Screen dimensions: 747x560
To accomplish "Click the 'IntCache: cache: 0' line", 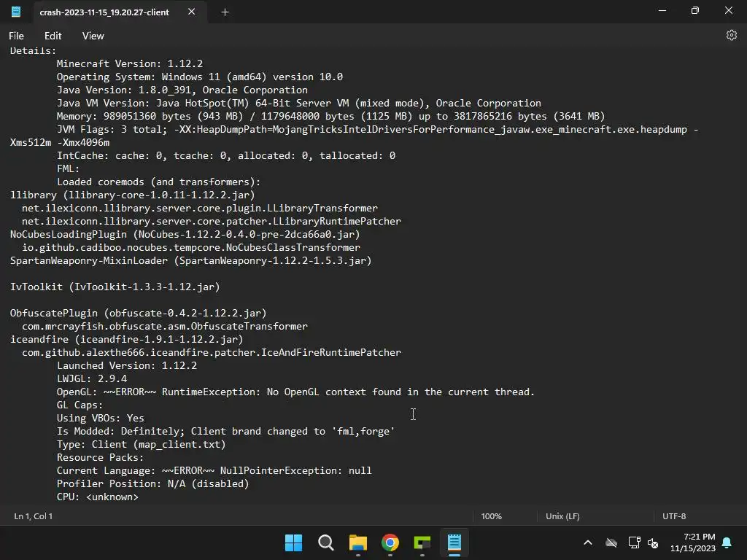I will point(226,156).
